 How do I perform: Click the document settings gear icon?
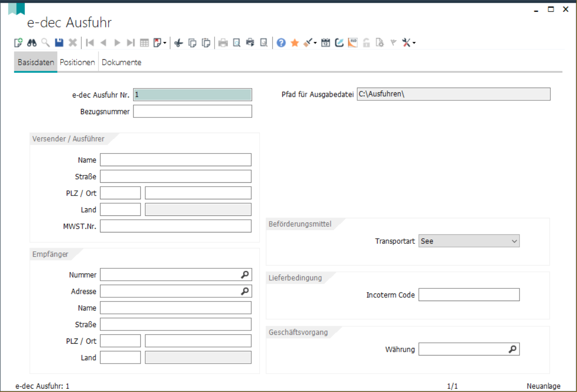click(379, 43)
